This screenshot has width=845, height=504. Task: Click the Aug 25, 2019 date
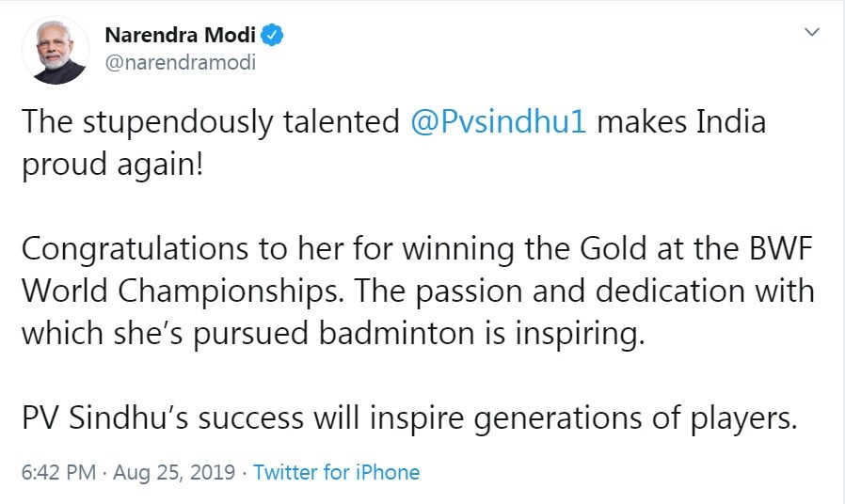coord(174,472)
